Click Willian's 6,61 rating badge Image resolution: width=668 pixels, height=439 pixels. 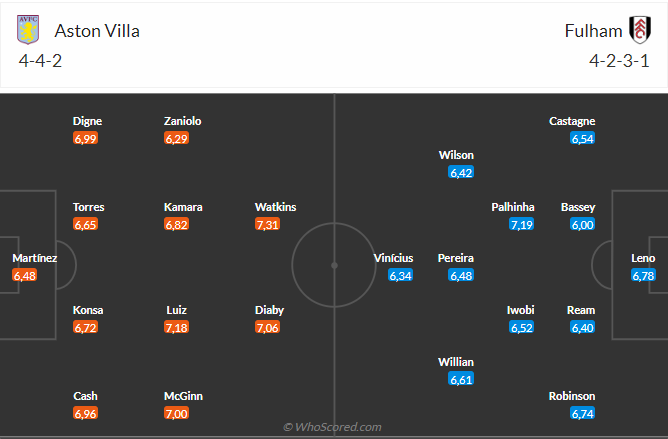pyautogui.click(x=461, y=380)
